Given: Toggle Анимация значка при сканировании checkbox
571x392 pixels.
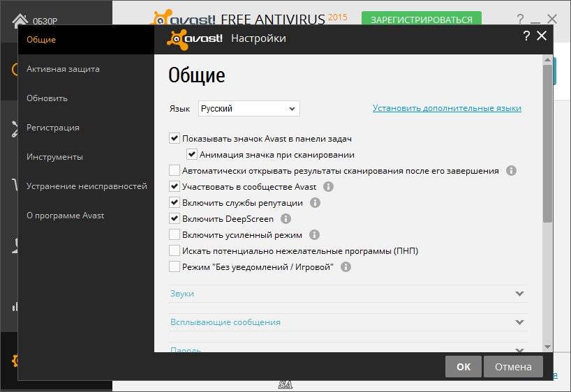Looking at the screenshot, I should [x=191, y=154].
